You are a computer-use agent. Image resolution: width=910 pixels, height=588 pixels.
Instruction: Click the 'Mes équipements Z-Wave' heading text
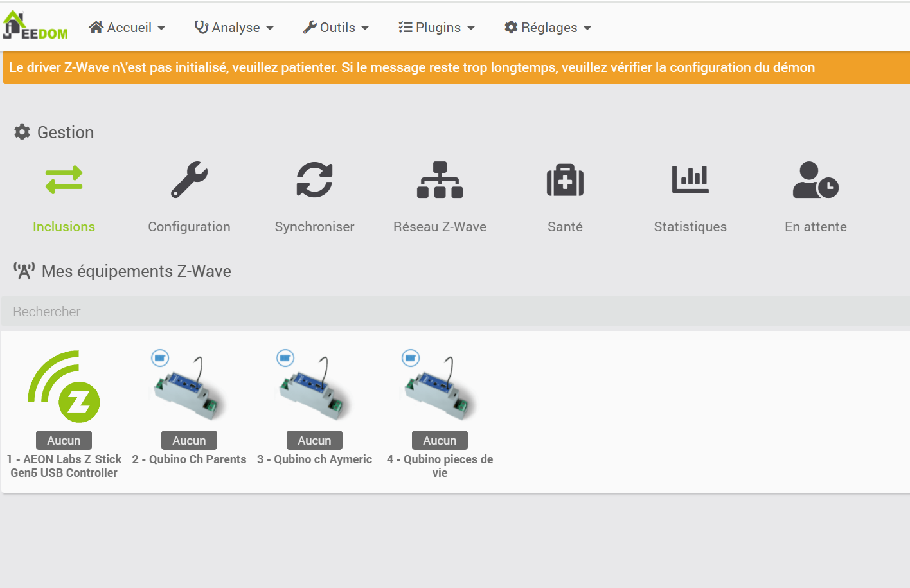(x=136, y=271)
